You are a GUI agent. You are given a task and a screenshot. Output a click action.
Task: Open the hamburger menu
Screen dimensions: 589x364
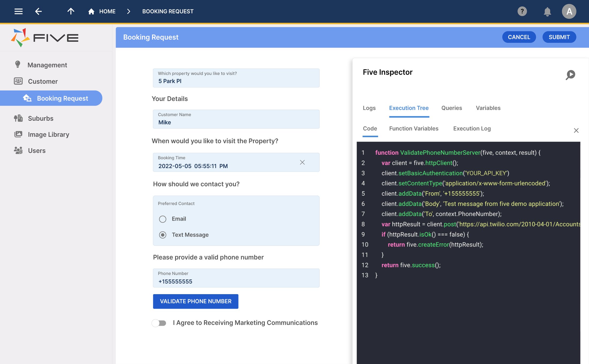[18, 11]
